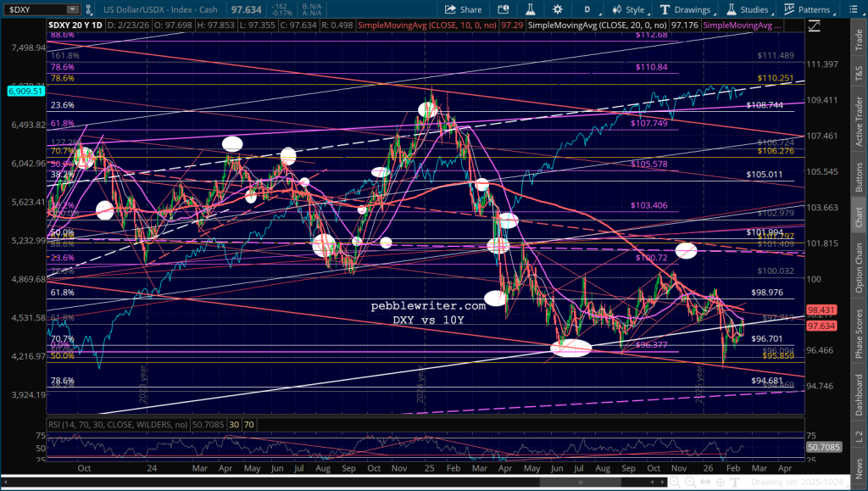Click the alert card icon beside Share
The width and height of the screenshot is (868, 491).
[503, 9]
